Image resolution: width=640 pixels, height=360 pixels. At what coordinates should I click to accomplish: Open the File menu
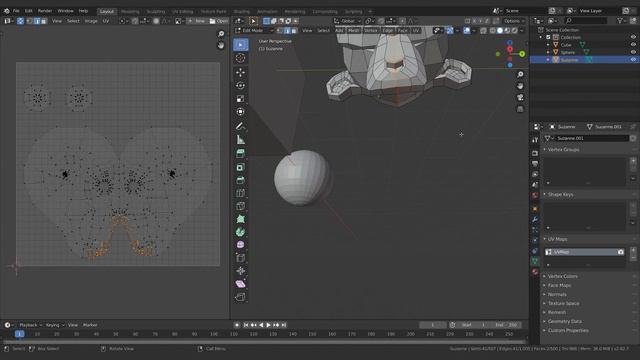(x=16, y=11)
